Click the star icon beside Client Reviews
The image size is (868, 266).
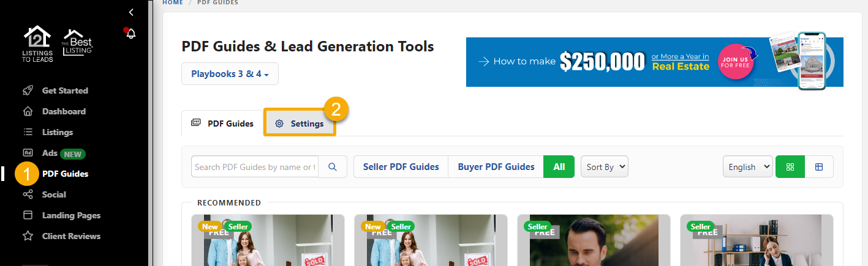(x=28, y=236)
